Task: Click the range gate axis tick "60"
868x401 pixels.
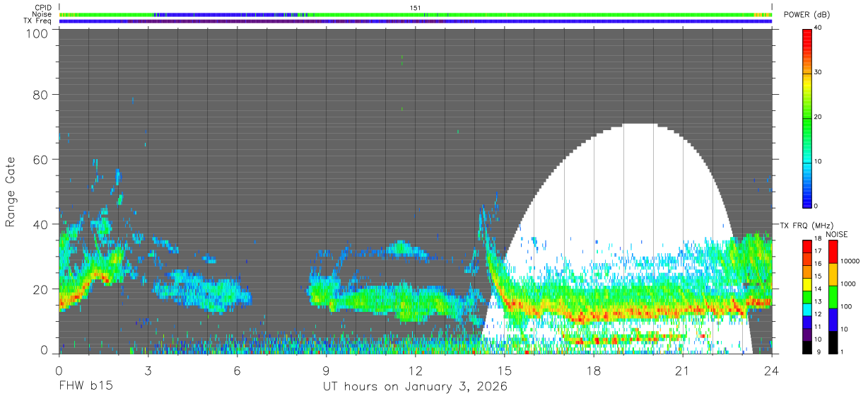Action: click(41, 159)
